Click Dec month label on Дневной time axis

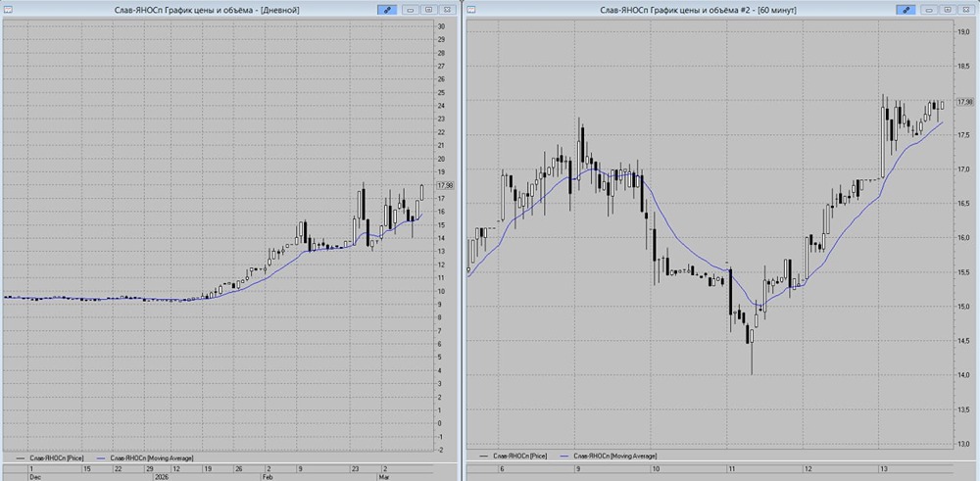33,476
